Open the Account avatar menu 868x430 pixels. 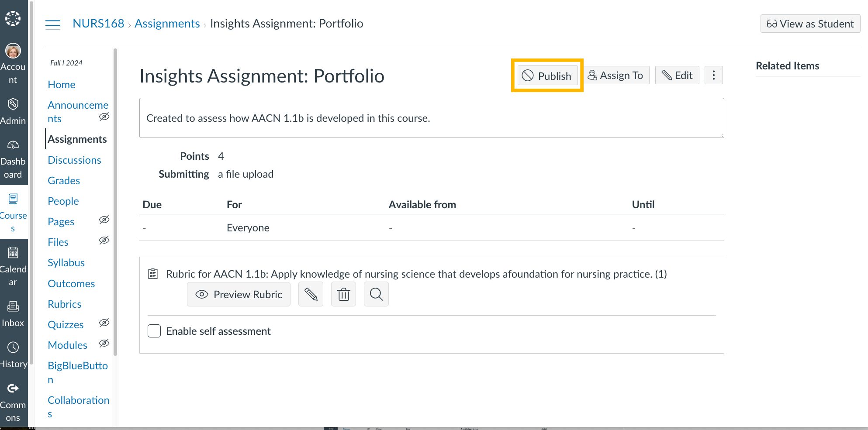(x=13, y=51)
